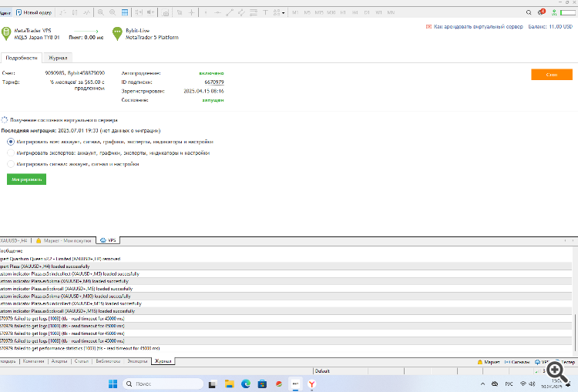Open search with top-right magnifier icon
This screenshot has height=392, width=578.
coord(529,12)
